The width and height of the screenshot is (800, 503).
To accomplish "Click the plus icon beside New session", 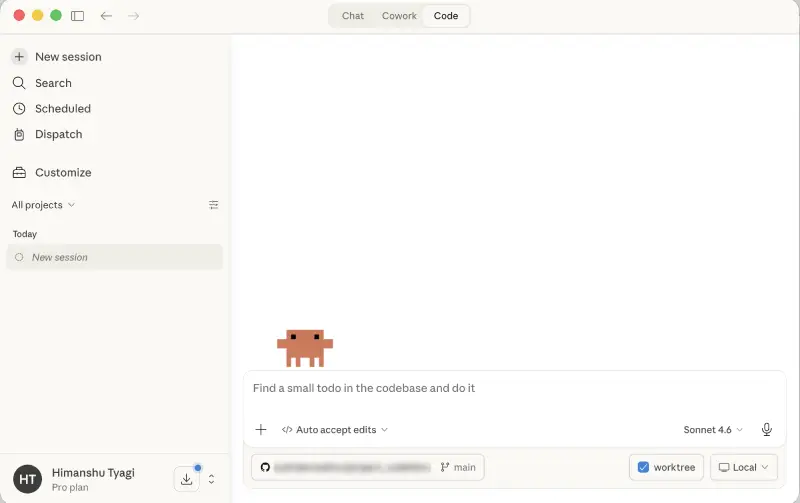I will tap(19, 57).
